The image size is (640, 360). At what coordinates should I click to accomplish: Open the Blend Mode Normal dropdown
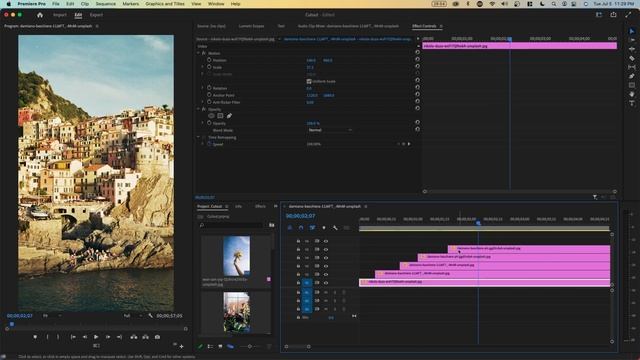pos(329,130)
